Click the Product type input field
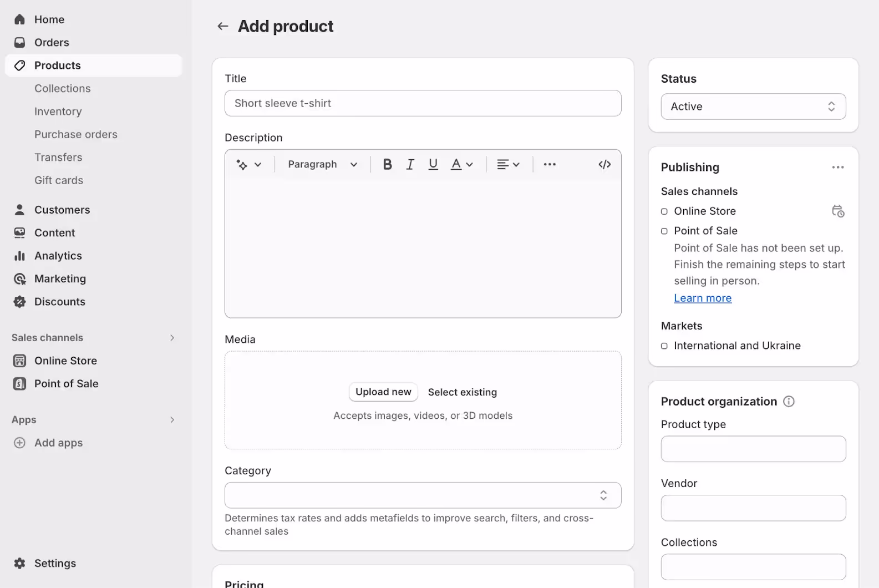Viewport: 879px width, 588px height. (753, 449)
